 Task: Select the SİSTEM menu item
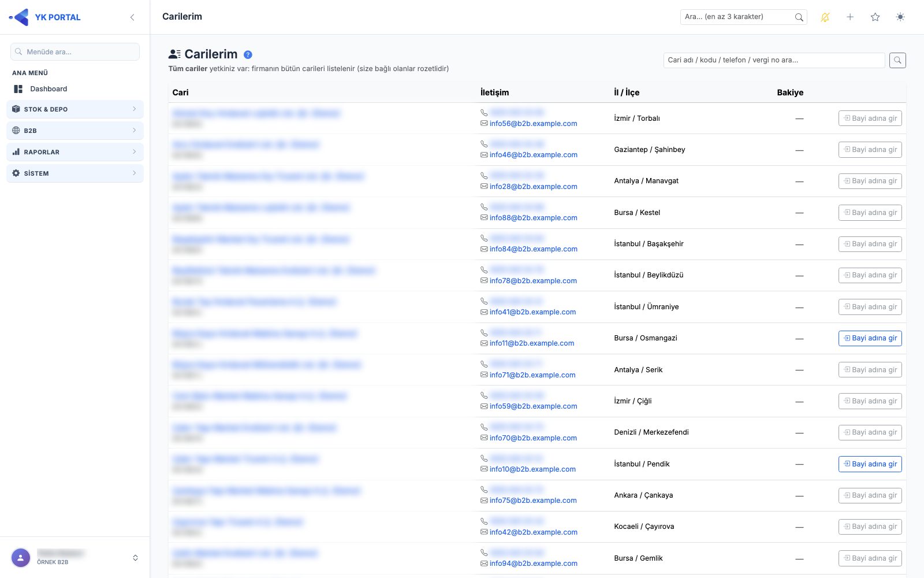[75, 173]
